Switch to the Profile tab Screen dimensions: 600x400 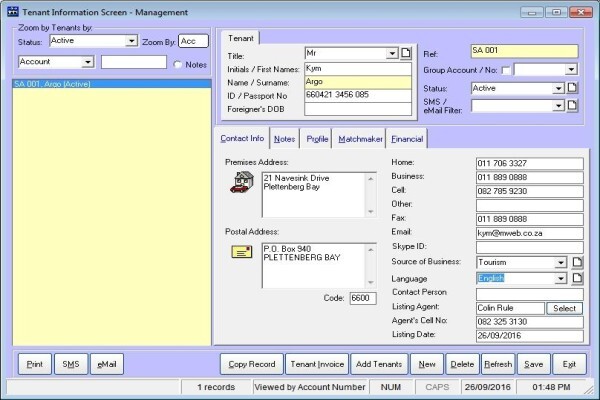tap(317, 139)
